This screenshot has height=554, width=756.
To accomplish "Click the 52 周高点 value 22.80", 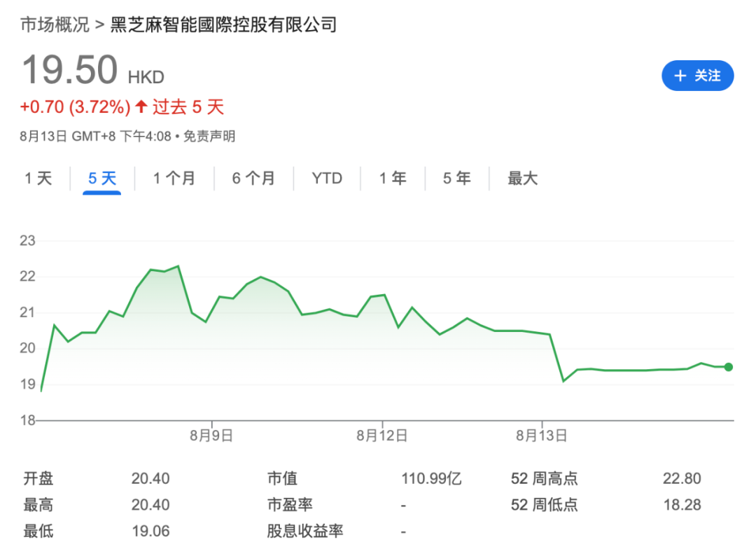I will click(682, 479).
